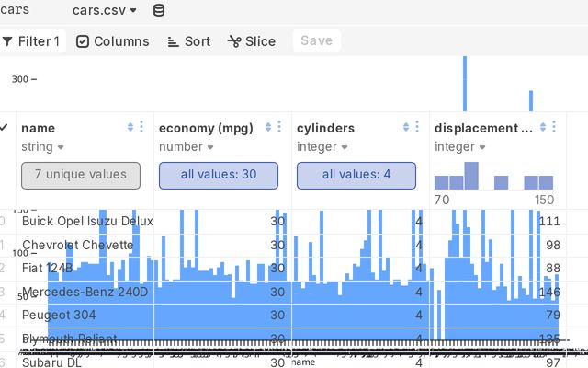Image resolution: width=588 pixels, height=368 pixels.
Task: Click sort arrows on name column
Action: 130,127
